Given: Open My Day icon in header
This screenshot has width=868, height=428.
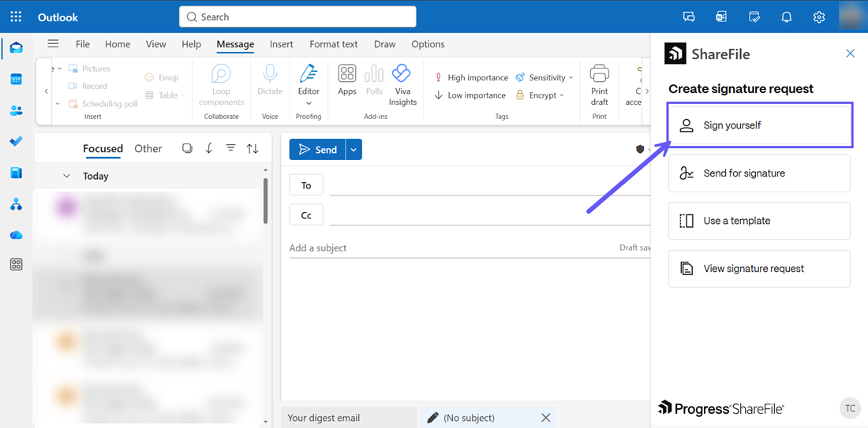Looking at the screenshot, I should (754, 17).
